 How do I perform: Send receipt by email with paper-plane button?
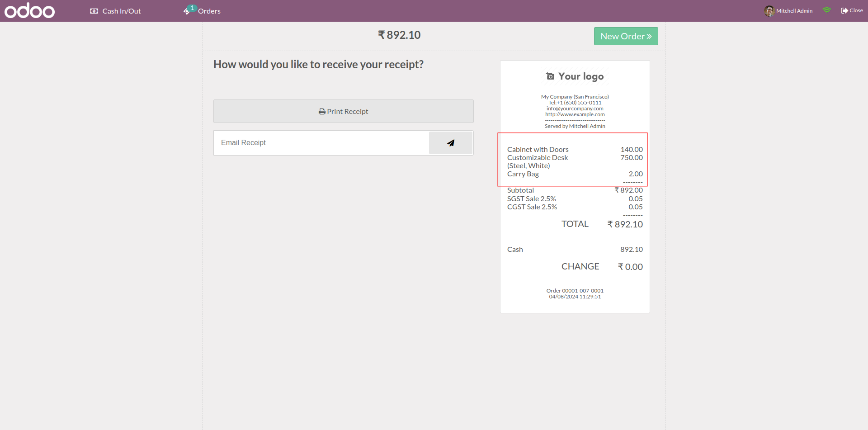(x=451, y=143)
